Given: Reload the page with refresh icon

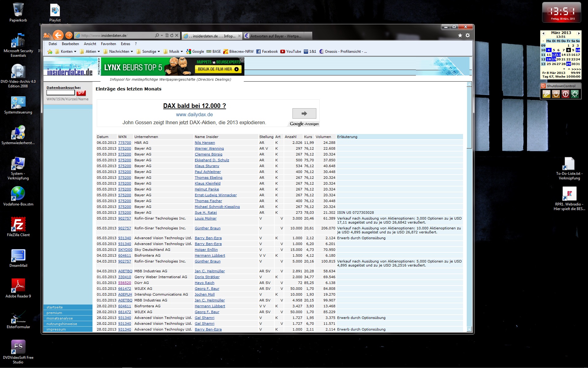Looking at the screenshot, I should point(172,36).
